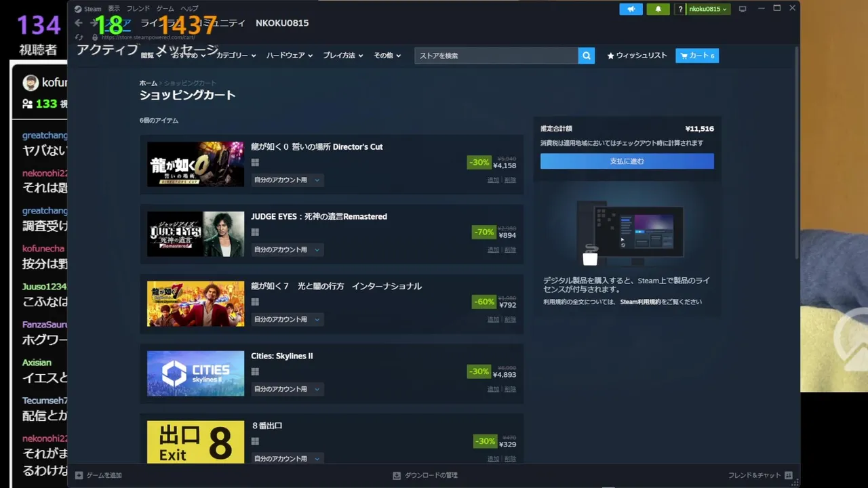Image resolution: width=868 pixels, height=488 pixels.
Task: Open the フレンド menu
Action: (138, 9)
